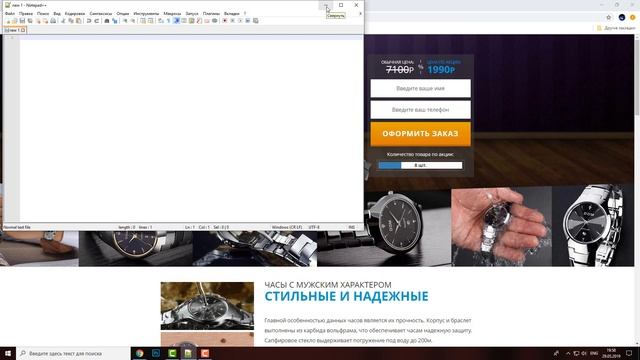
Task: Click the watch photo beside СТИЛЬНЫЕ И НАДЕЖНЫЕ
Action: click(x=207, y=306)
